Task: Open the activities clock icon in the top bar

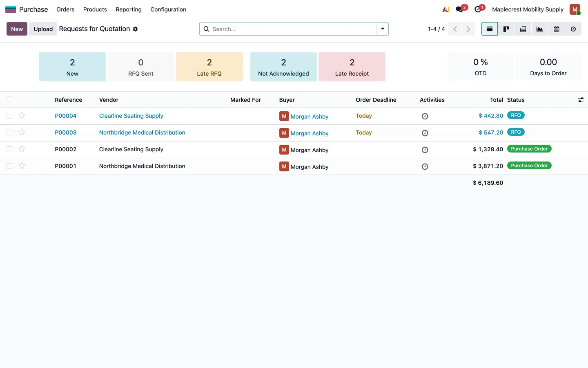Action: [479, 9]
